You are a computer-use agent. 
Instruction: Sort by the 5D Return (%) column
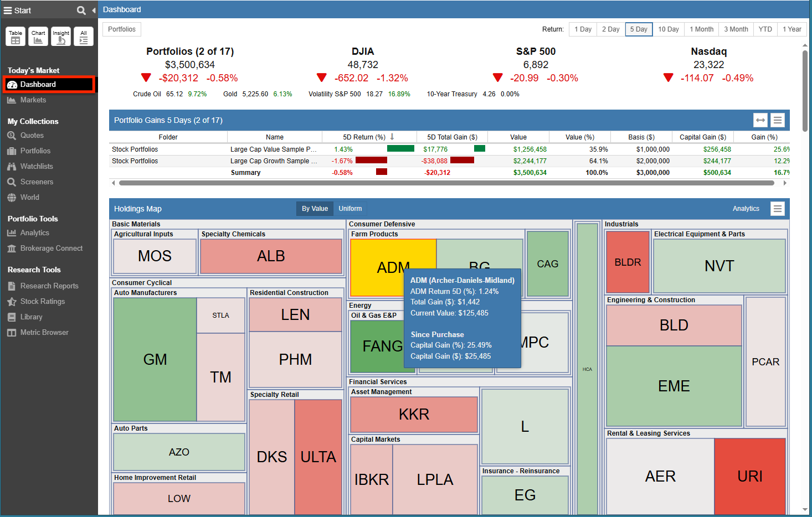coord(364,137)
